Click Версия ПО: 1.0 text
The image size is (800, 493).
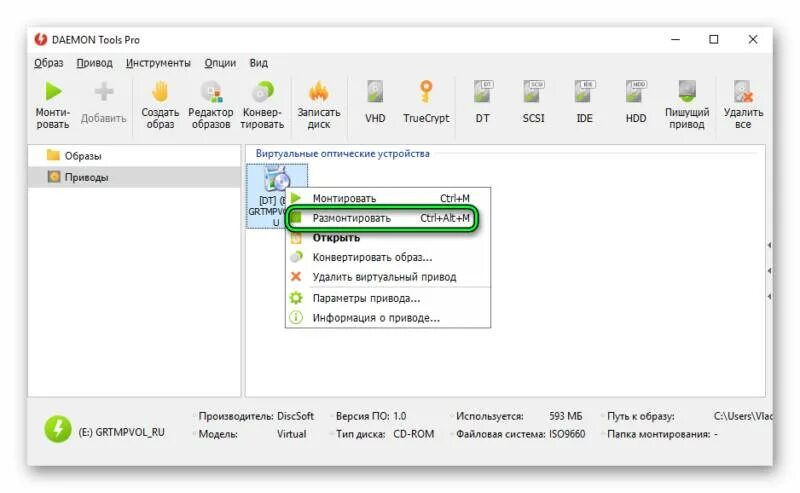pos(371,416)
